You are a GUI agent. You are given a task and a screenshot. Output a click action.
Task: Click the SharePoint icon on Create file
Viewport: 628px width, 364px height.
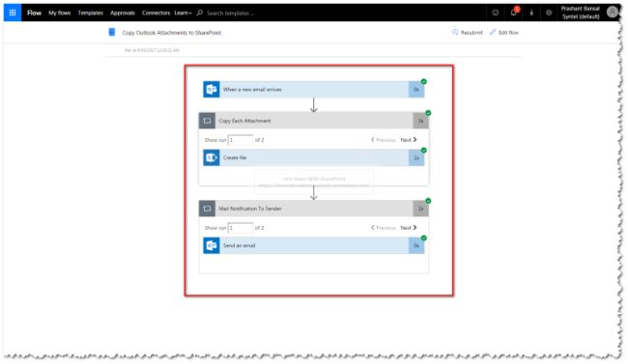point(211,157)
